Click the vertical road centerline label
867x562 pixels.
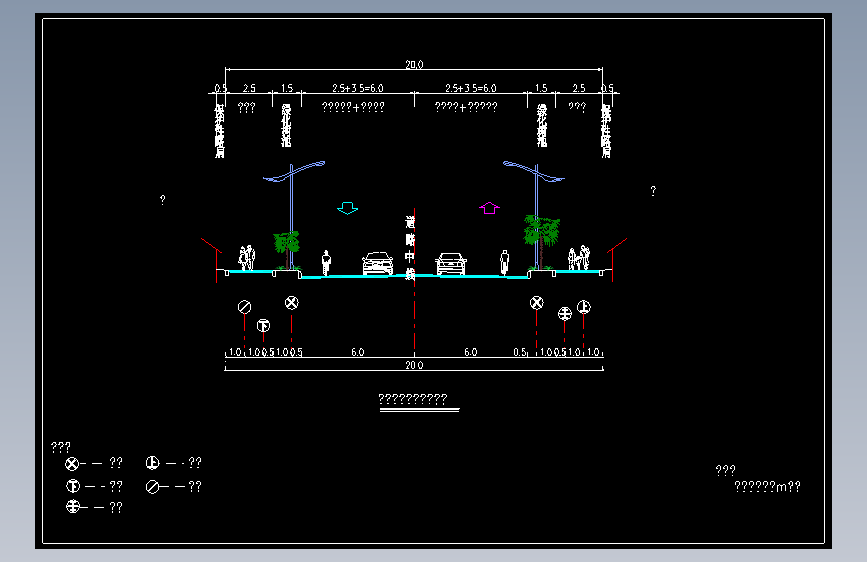point(410,248)
